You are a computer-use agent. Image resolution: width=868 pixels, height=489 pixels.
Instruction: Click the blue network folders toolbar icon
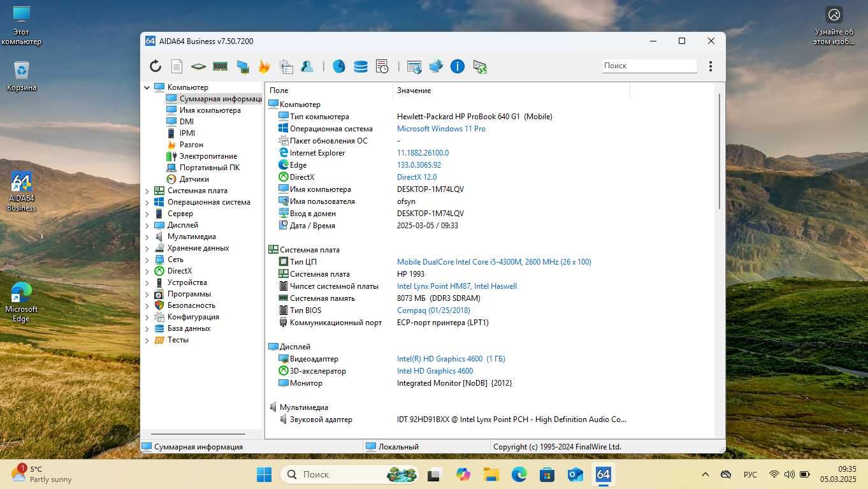tap(436, 66)
